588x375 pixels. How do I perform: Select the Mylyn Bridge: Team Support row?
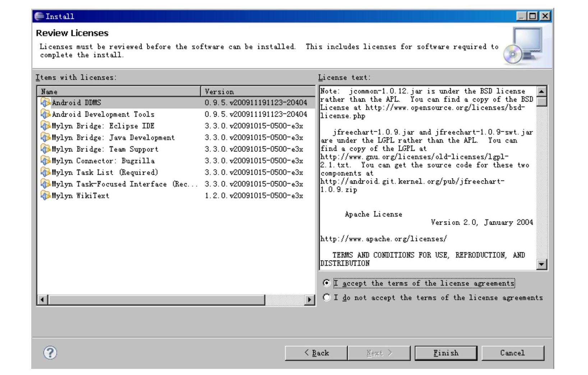[176, 149]
